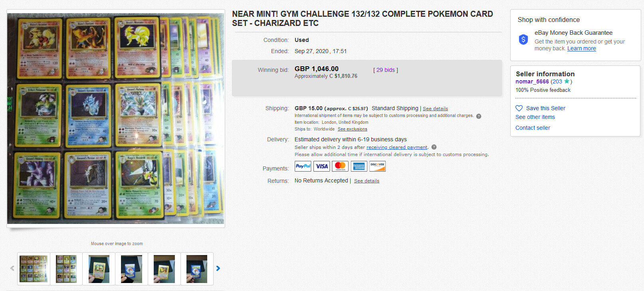Click the American Express icon

(359, 166)
